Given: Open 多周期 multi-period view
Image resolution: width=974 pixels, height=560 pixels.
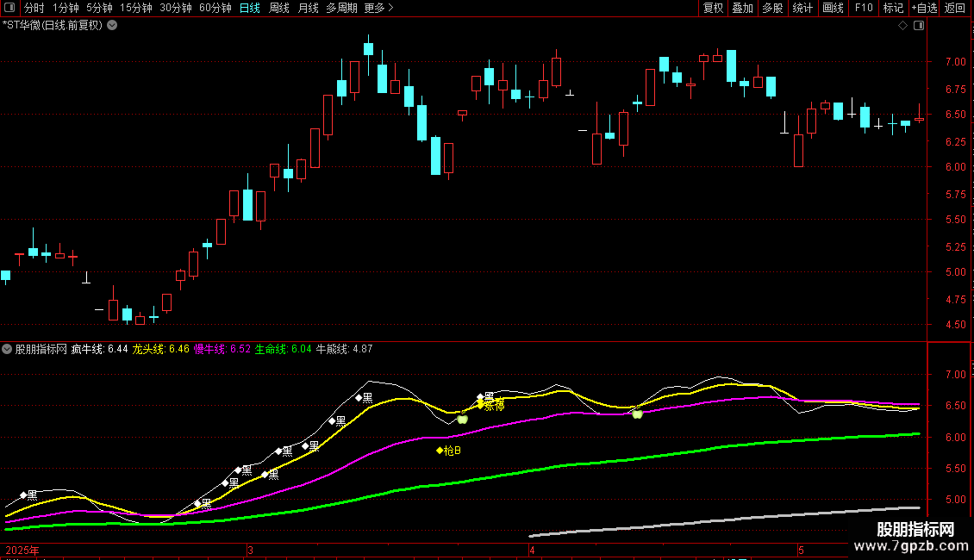Looking at the screenshot, I should [x=341, y=8].
